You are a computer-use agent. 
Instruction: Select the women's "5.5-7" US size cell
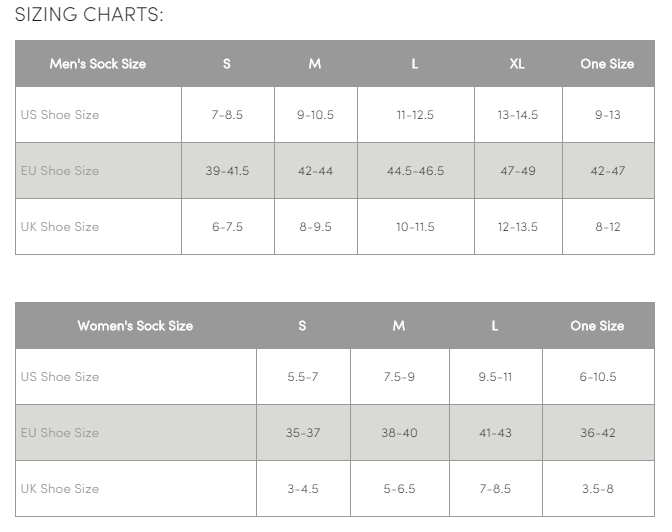pos(302,377)
